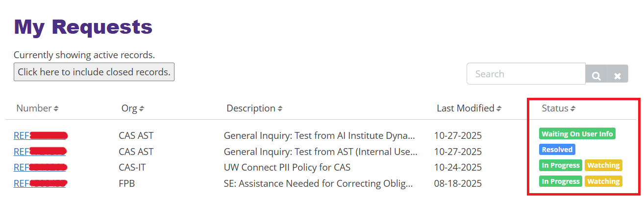644x198 pixels.
Task: Sort by Status column arrows
Action: pyautogui.click(x=572, y=109)
